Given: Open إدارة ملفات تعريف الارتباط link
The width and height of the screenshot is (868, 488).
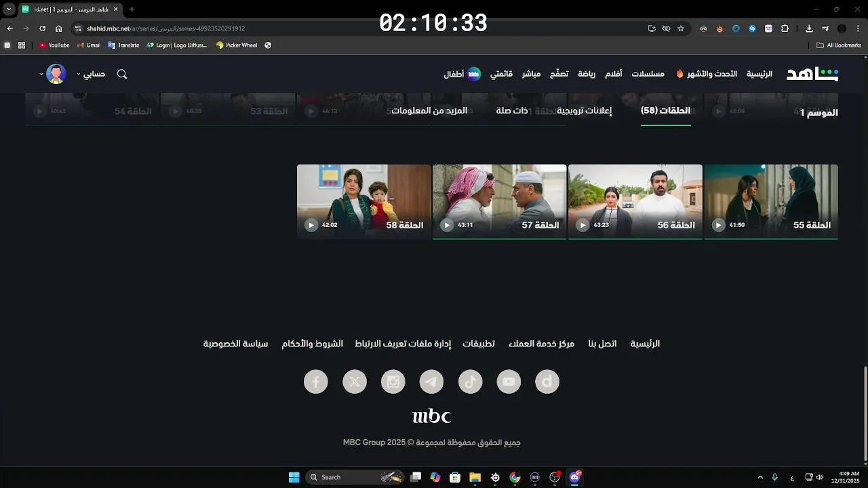Looking at the screenshot, I should (x=403, y=344).
